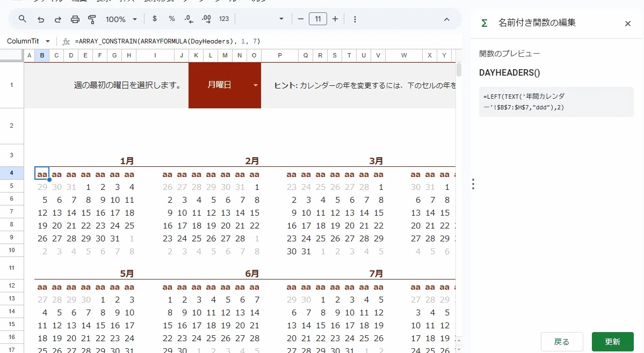
Task: Open the toolbar more options menu
Action: click(355, 19)
